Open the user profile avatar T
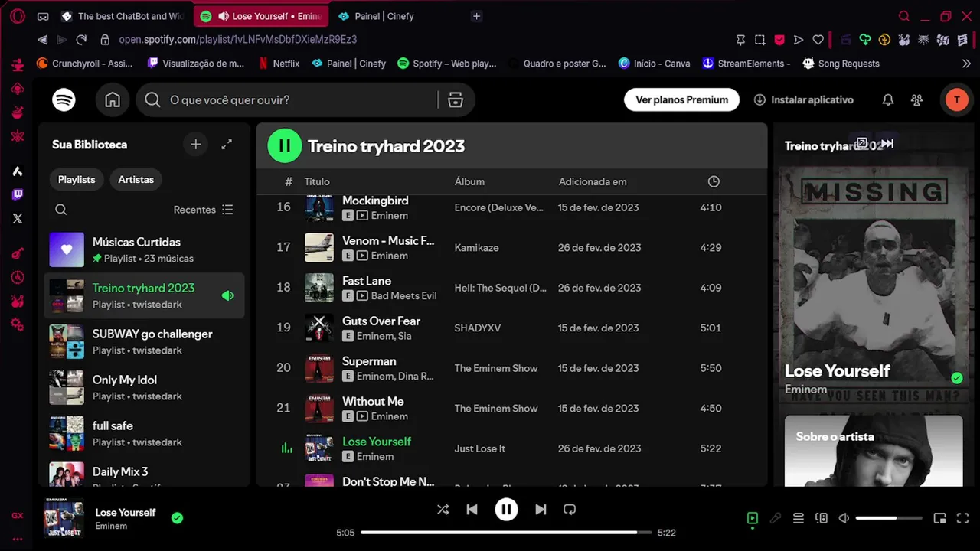The width and height of the screenshot is (980, 551). click(x=956, y=100)
